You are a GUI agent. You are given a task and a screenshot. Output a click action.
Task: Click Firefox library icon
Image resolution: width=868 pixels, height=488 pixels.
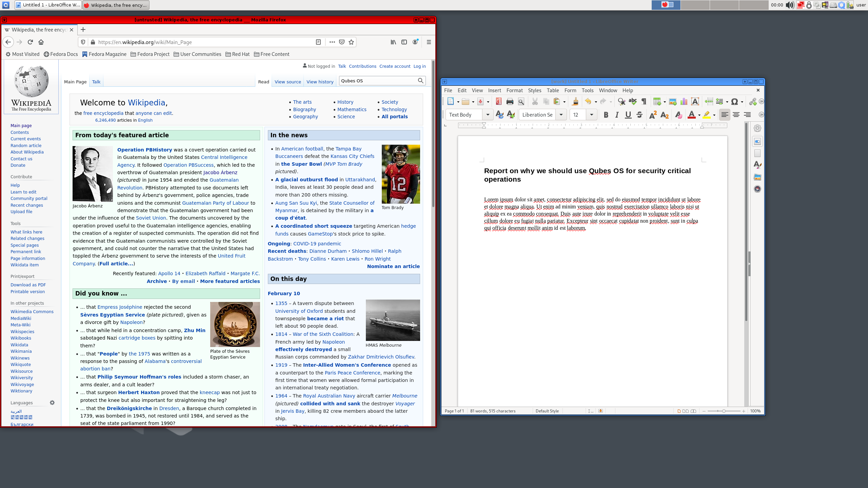393,42
